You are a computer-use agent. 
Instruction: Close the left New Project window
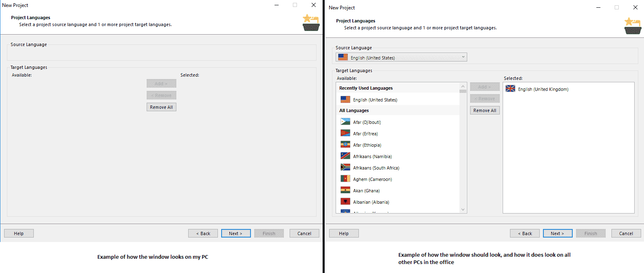coord(314,5)
